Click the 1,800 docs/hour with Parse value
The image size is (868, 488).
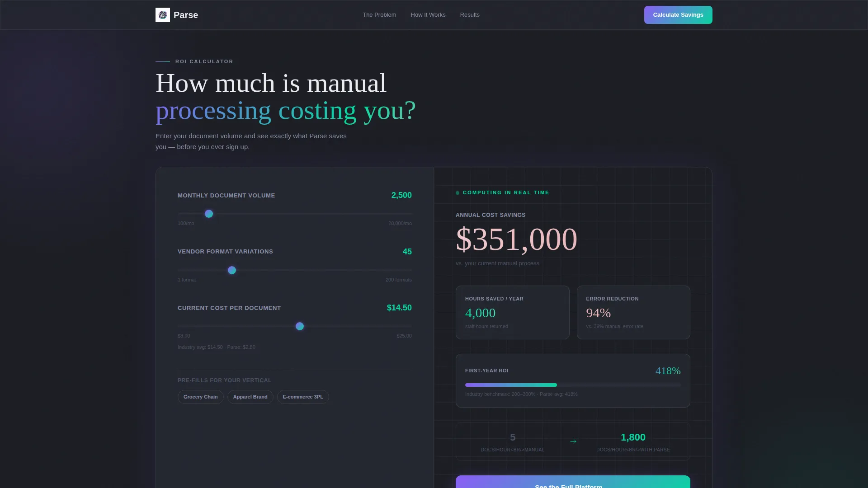click(633, 437)
